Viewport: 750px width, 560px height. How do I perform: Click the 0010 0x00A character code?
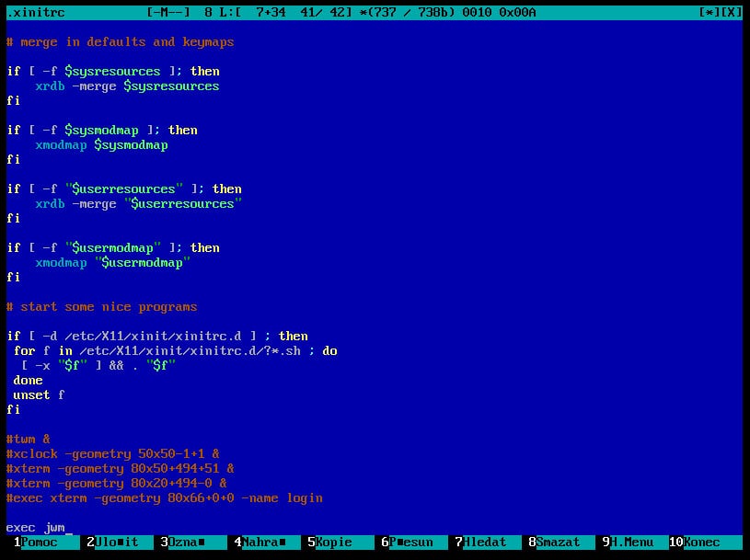(x=499, y=13)
